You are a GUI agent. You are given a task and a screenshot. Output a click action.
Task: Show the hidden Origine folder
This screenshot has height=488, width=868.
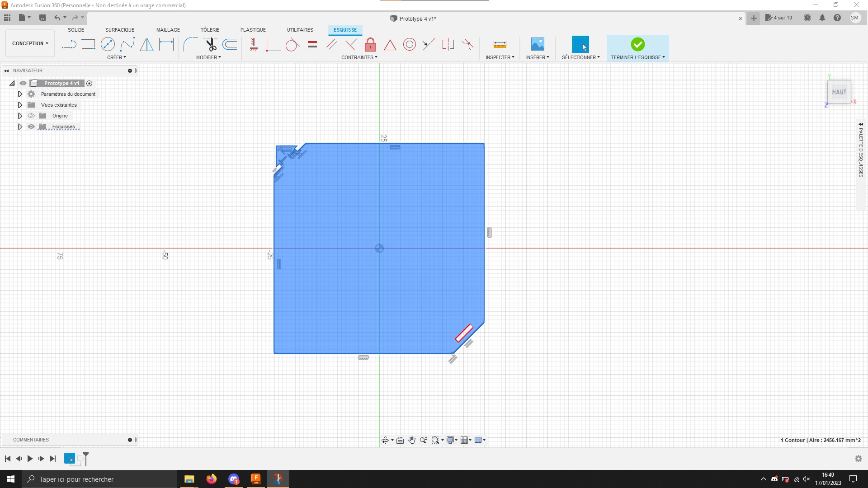pyautogui.click(x=31, y=116)
